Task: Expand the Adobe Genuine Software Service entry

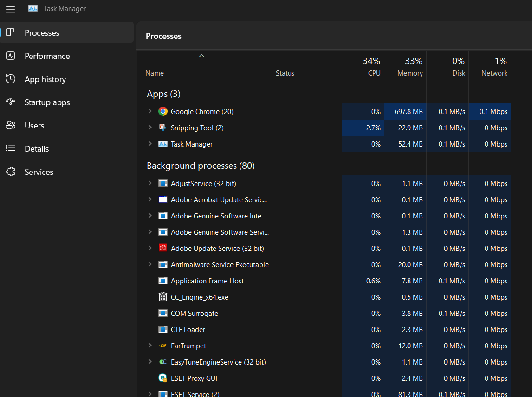Action: point(150,232)
